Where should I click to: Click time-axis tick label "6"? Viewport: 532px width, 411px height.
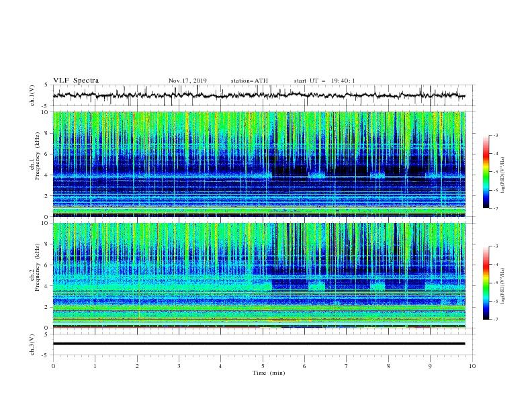304,366
